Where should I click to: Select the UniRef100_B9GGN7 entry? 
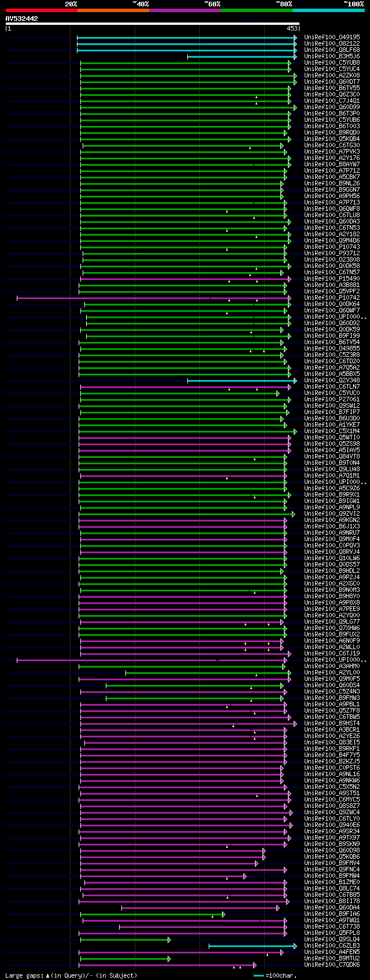point(332,190)
